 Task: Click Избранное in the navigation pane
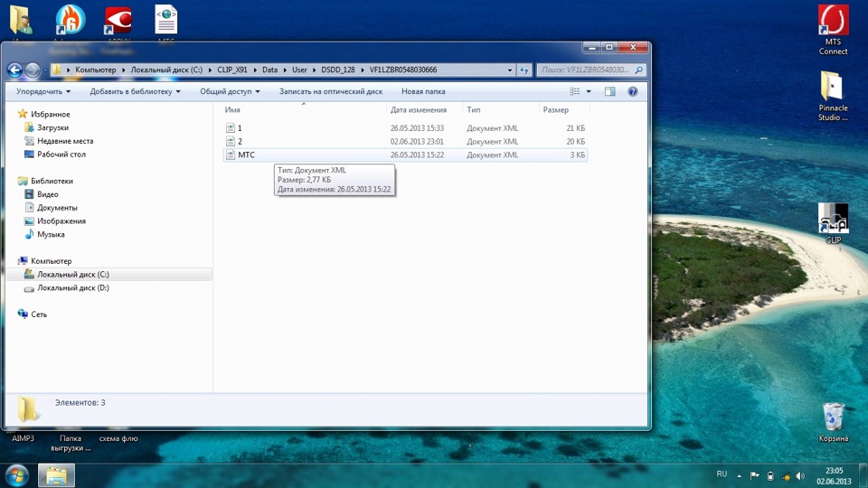(50, 114)
